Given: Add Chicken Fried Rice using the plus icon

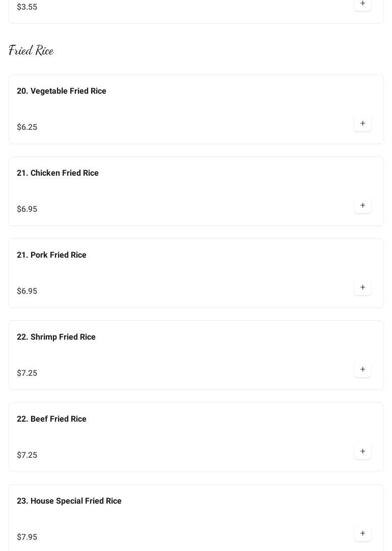Looking at the screenshot, I should (362, 205).
